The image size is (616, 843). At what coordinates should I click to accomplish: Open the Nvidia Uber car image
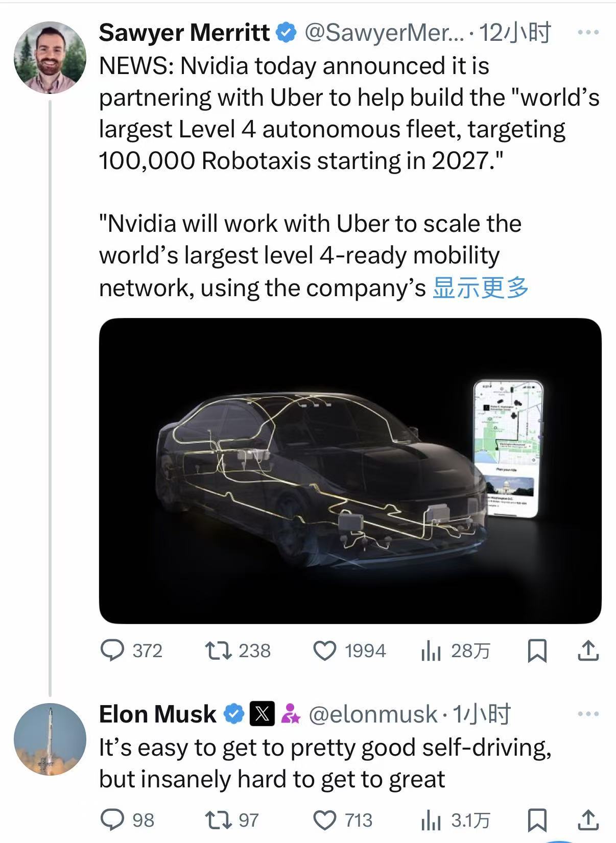[x=350, y=470]
